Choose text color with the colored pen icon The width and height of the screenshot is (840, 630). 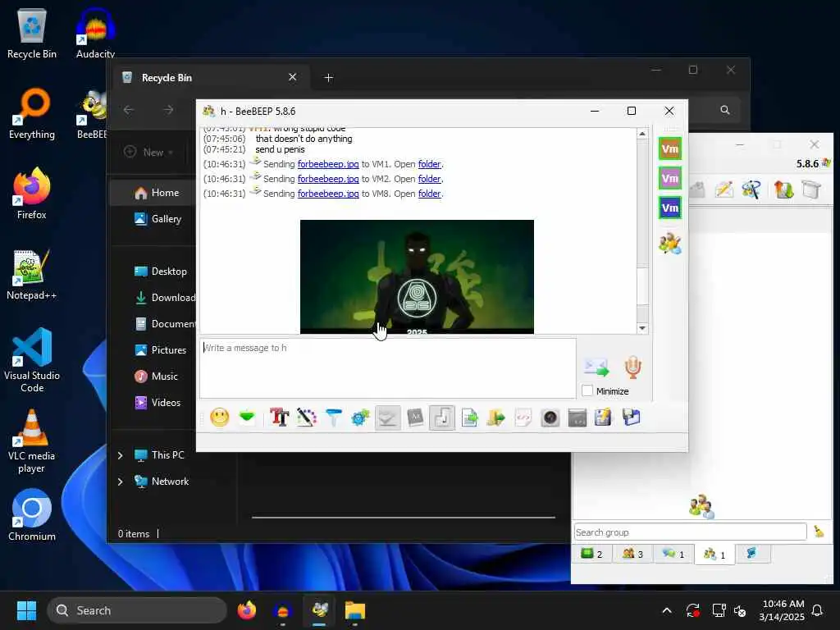307,418
